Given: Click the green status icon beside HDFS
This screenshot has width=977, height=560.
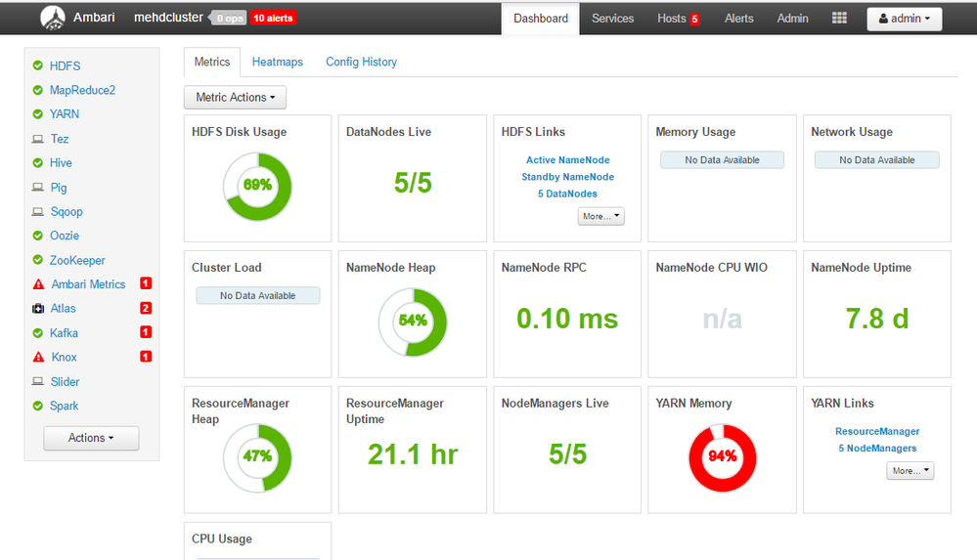Looking at the screenshot, I should click(x=38, y=65).
